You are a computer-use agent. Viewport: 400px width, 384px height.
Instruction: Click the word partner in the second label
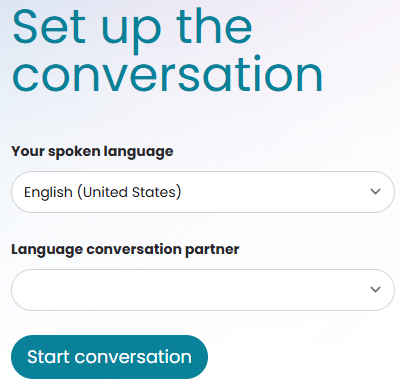(212, 250)
